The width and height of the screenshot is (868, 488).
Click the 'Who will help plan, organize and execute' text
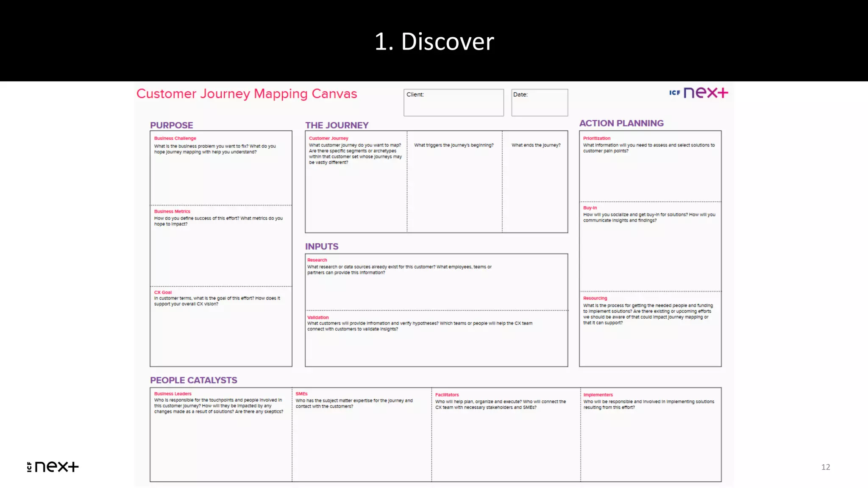pyautogui.click(x=500, y=405)
